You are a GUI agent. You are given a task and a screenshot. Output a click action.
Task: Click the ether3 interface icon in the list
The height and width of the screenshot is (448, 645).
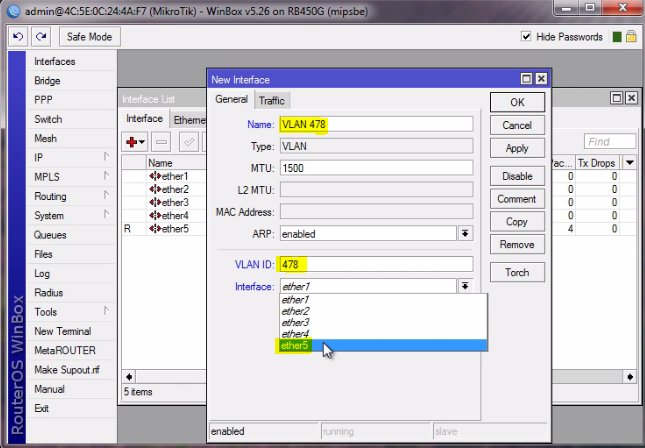155,202
